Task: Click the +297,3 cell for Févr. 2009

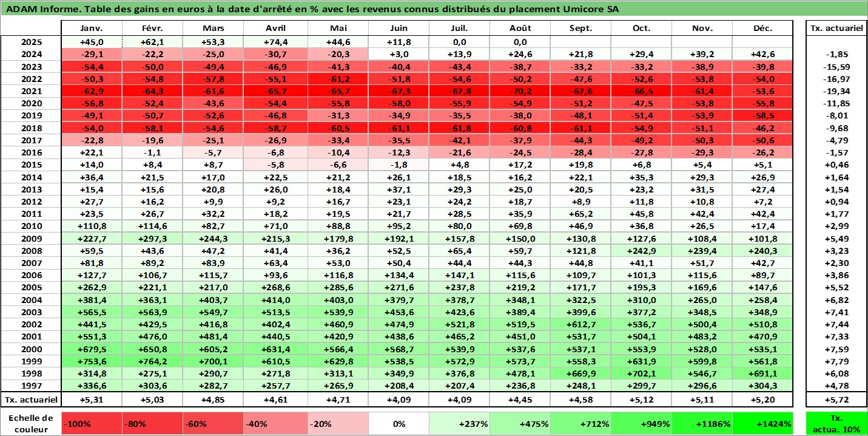Action: coord(152,238)
